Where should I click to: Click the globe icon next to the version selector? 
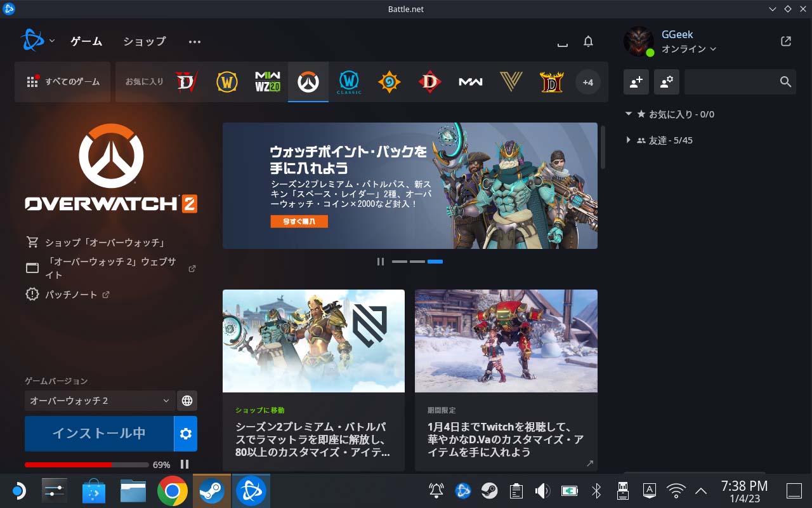[187, 400]
